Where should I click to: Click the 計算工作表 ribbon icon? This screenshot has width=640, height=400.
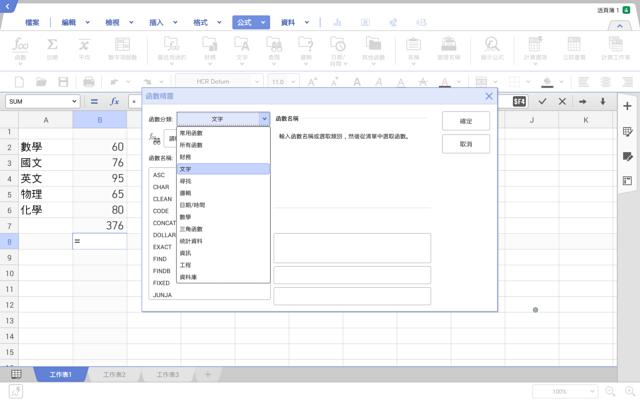[x=616, y=48]
